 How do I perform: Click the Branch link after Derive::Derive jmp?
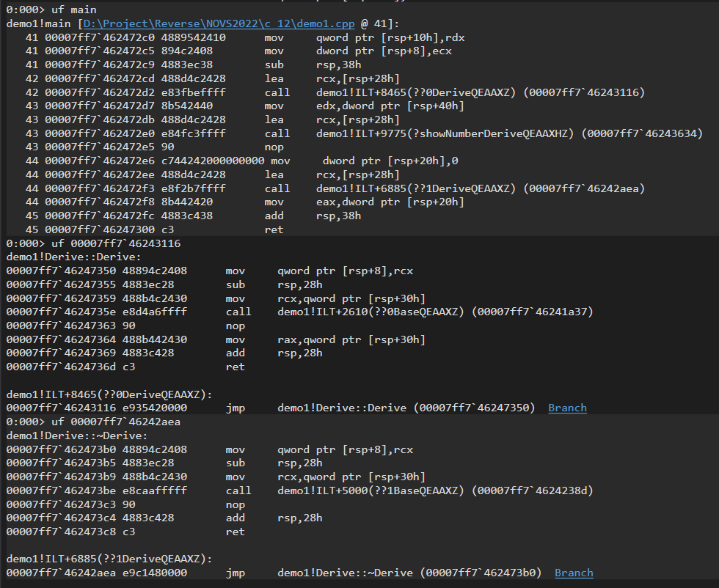[x=567, y=408]
